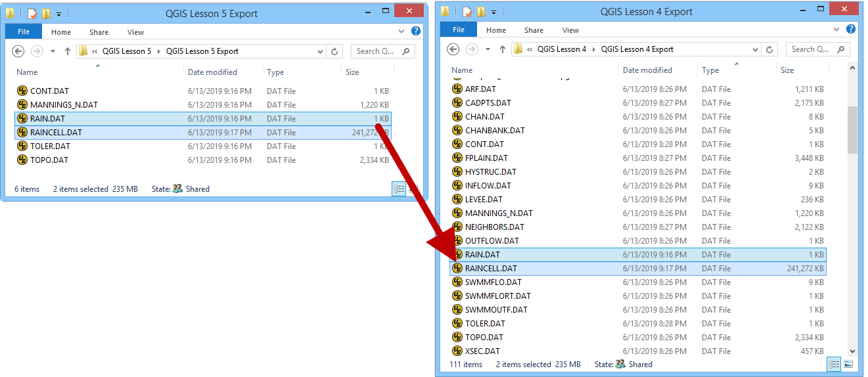Refresh the QGIS Lesson 4 Export folder
The image size is (868, 377).
769,49
